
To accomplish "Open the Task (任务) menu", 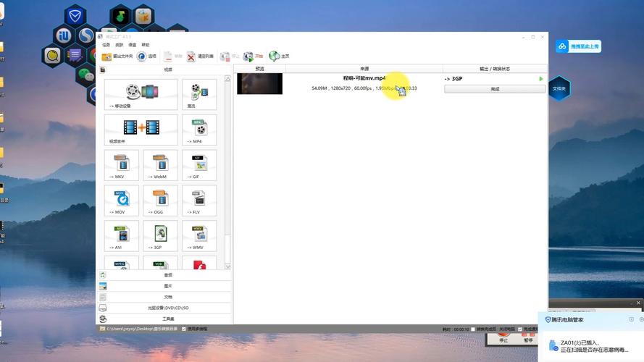I will (106, 45).
